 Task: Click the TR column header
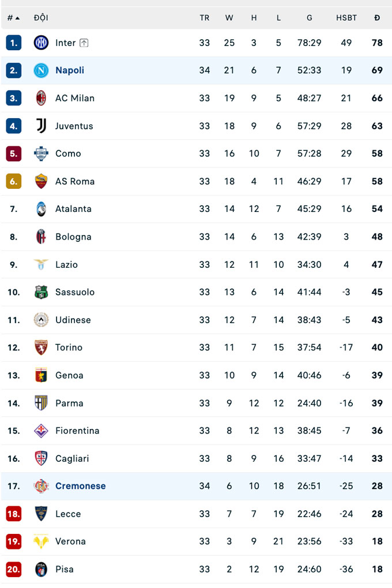pos(205,18)
